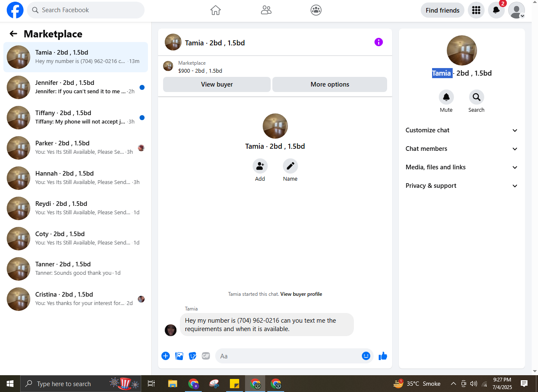
Task: Show hidden tray icons chevron
Action: pyautogui.click(x=454, y=384)
